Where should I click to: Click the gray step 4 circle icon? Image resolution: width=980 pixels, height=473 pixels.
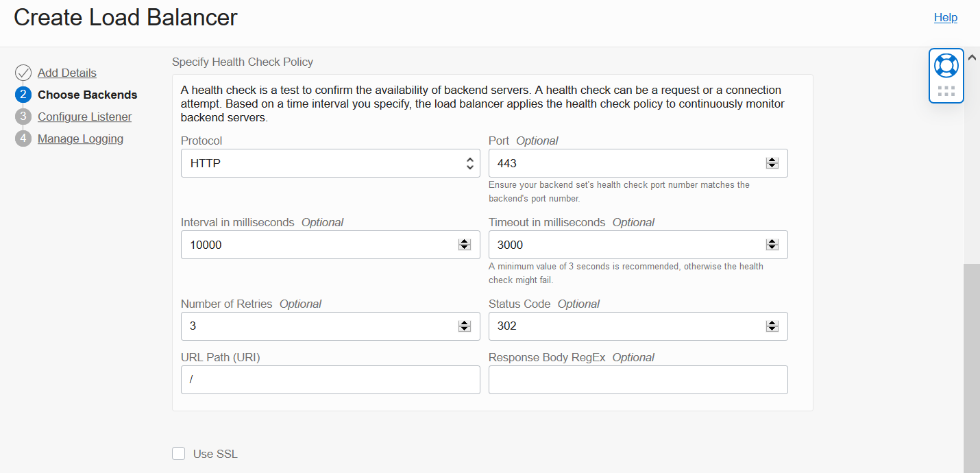click(x=23, y=138)
